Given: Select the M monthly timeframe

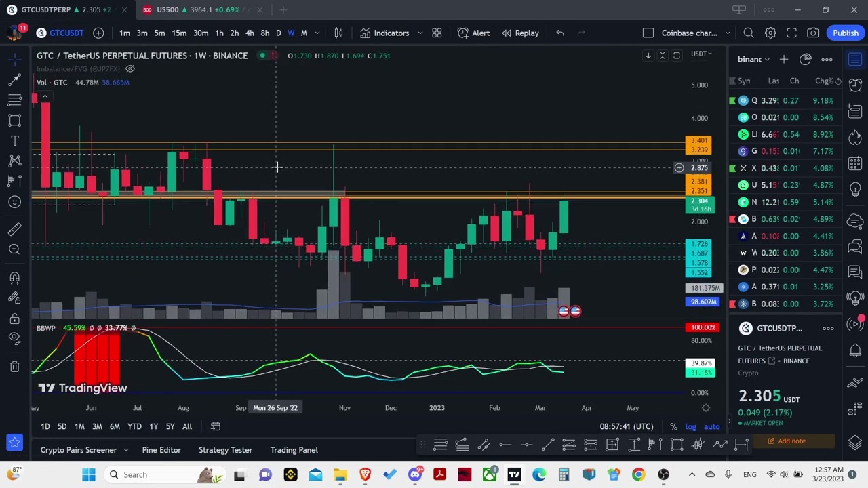Looking at the screenshot, I should [x=304, y=33].
